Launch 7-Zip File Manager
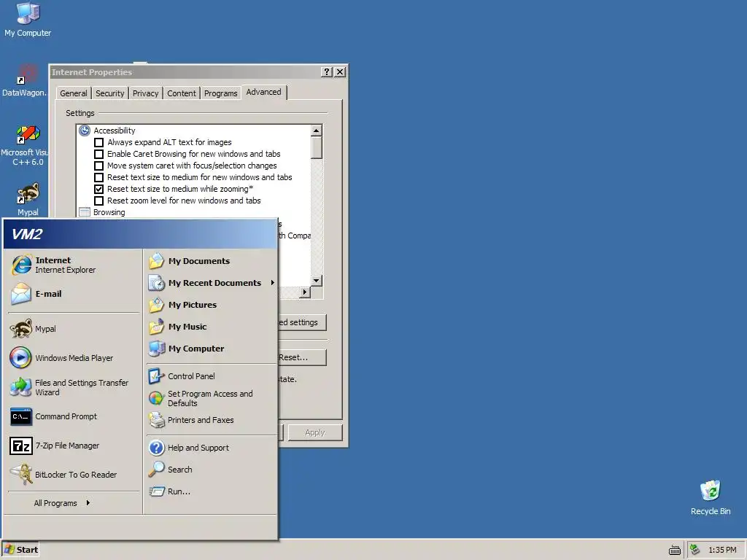This screenshot has height=560, width=747. 74,446
